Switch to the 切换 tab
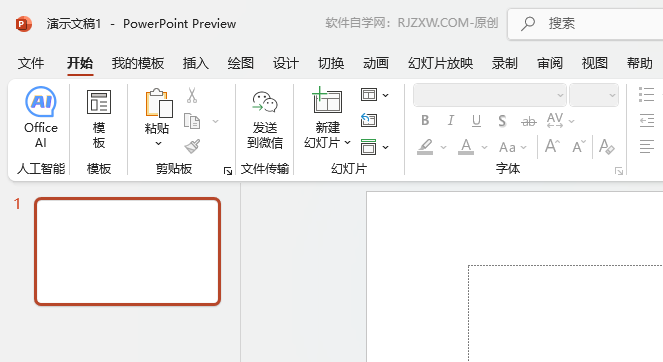 331,63
